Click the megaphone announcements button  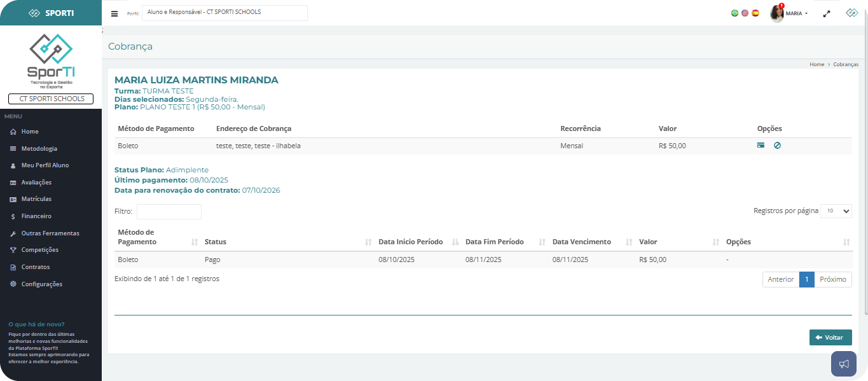[844, 364]
